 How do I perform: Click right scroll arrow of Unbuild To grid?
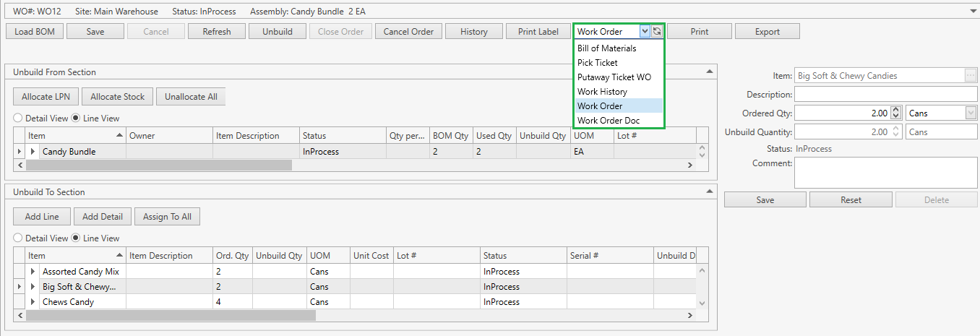[689, 315]
